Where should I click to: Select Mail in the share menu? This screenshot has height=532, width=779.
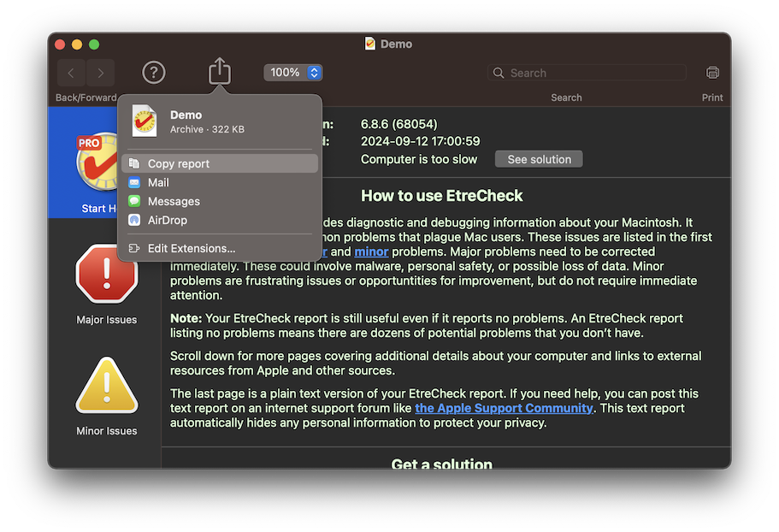[x=158, y=182]
